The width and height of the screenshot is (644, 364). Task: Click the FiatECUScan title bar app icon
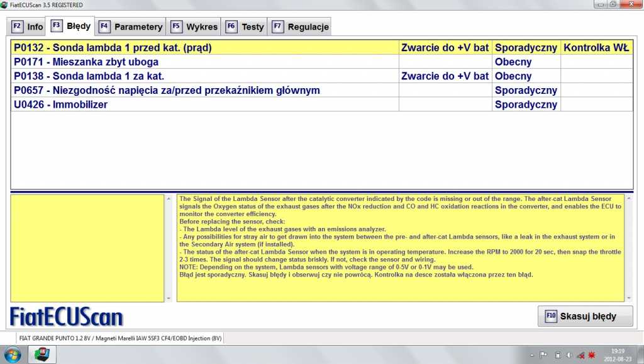(4, 5)
